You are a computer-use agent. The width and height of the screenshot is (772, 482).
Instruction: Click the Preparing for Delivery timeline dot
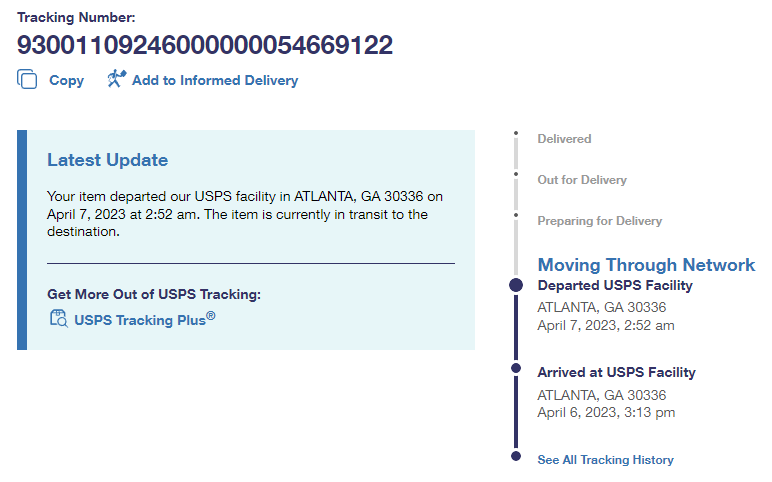[516, 215]
